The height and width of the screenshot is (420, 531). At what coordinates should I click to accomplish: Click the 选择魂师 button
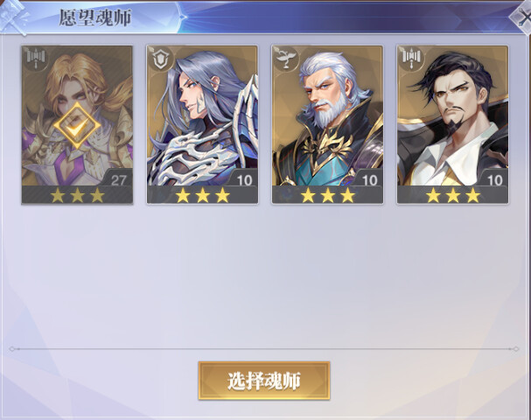(x=264, y=381)
